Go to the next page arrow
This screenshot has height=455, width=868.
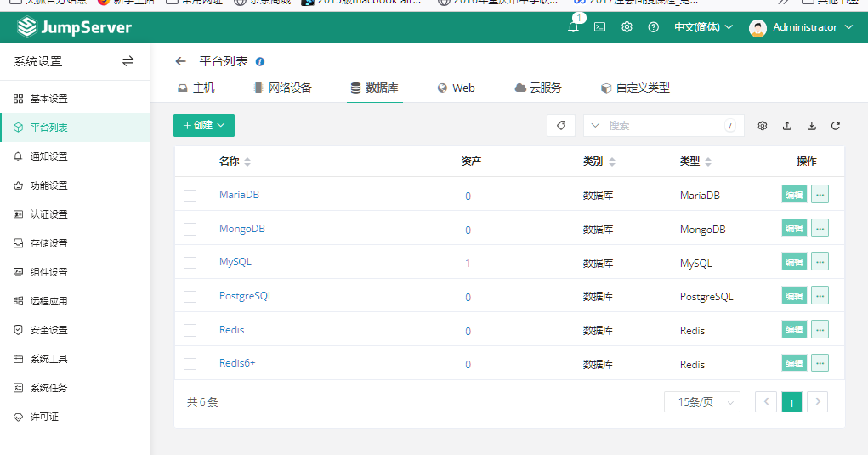click(x=818, y=402)
